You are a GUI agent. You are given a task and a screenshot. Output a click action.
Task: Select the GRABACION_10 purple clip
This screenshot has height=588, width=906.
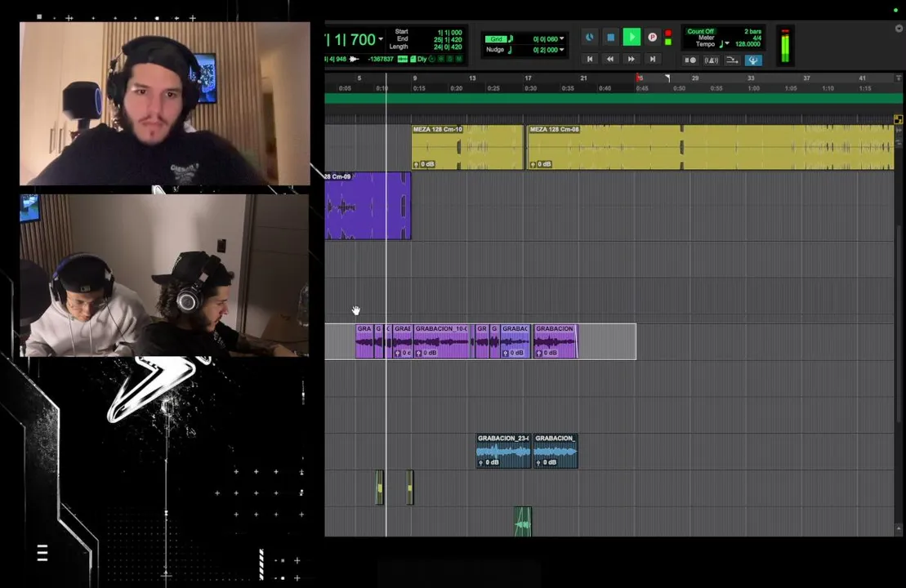coord(442,341)
